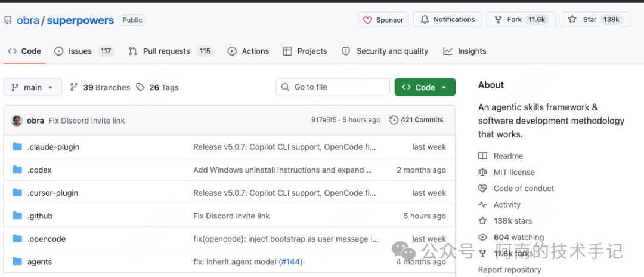Click the Report repository link

pos(509,270)
